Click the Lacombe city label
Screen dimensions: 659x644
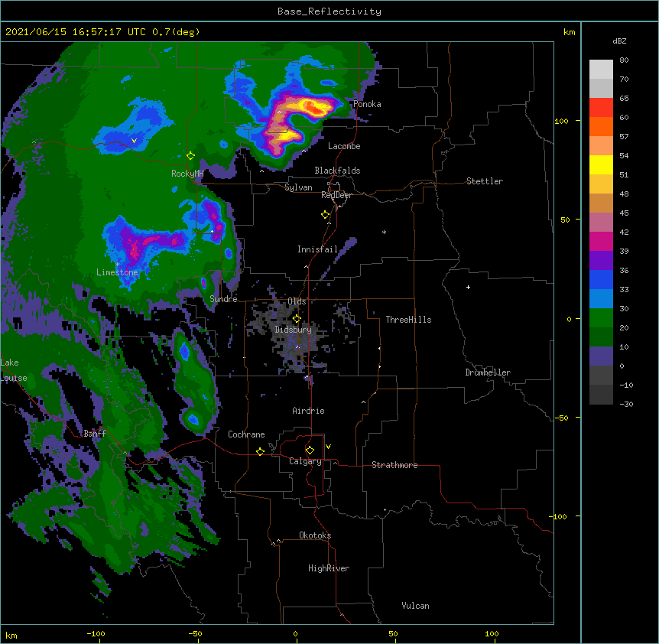click(344, 146)
